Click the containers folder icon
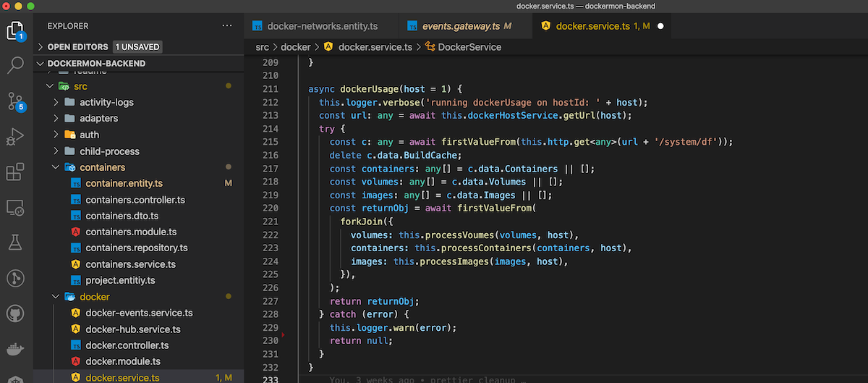This screenshot has width=868, height=383. point(69,167)
